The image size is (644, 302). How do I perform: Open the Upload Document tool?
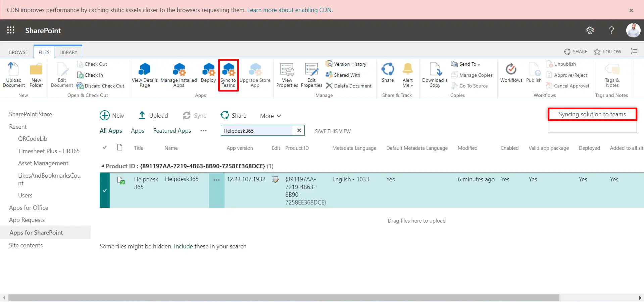click(x=13, y=74)
